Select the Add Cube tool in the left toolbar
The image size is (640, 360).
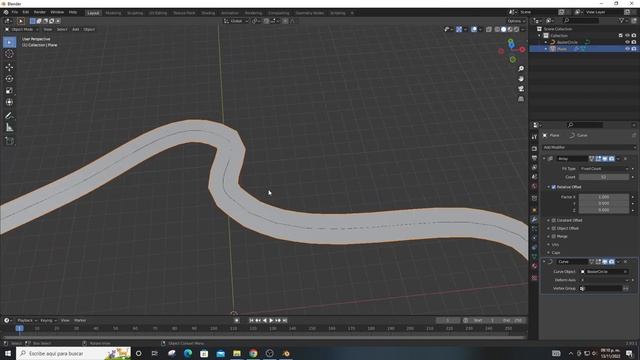9,141
